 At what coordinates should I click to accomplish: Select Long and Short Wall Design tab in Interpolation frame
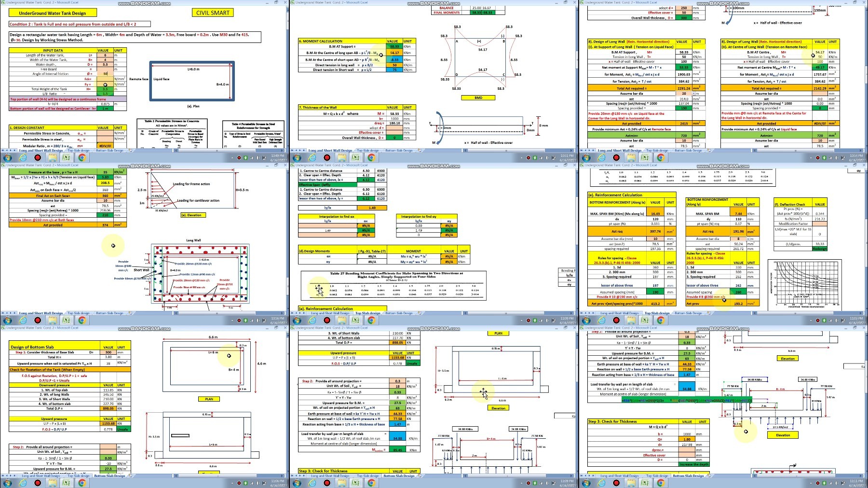(x=330, y=313)
